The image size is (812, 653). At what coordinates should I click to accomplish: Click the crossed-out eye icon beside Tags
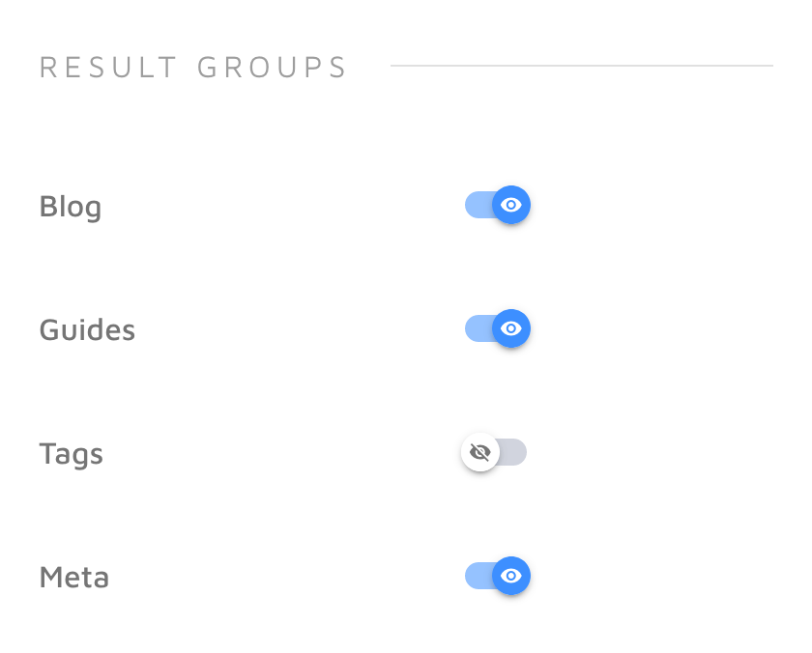(x=480, y=452)
